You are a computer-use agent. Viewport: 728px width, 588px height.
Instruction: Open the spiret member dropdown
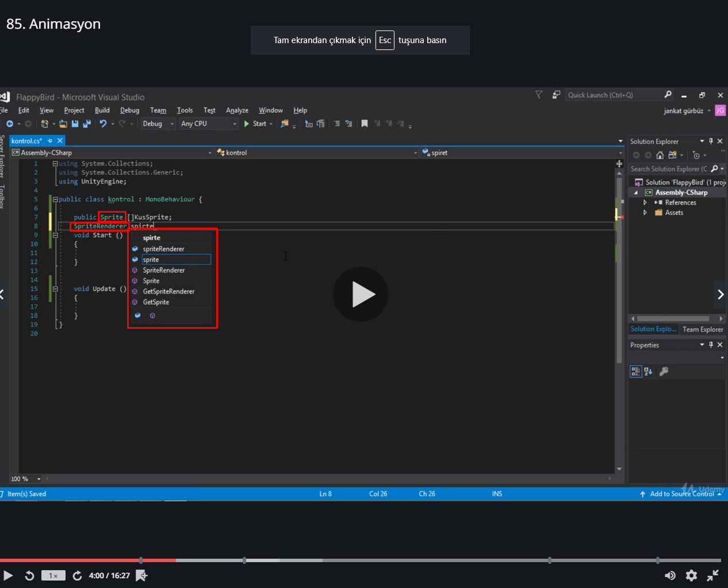(522, 153)
